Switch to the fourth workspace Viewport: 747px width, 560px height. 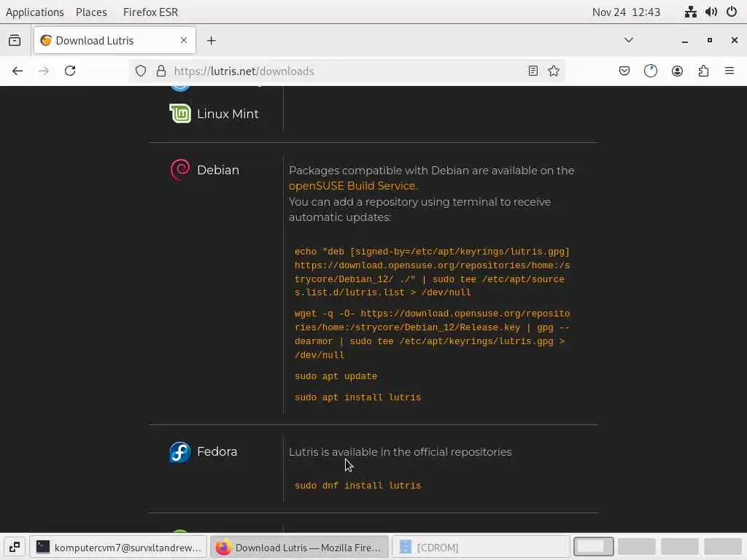pyautogui.click(x=723, y=547)
